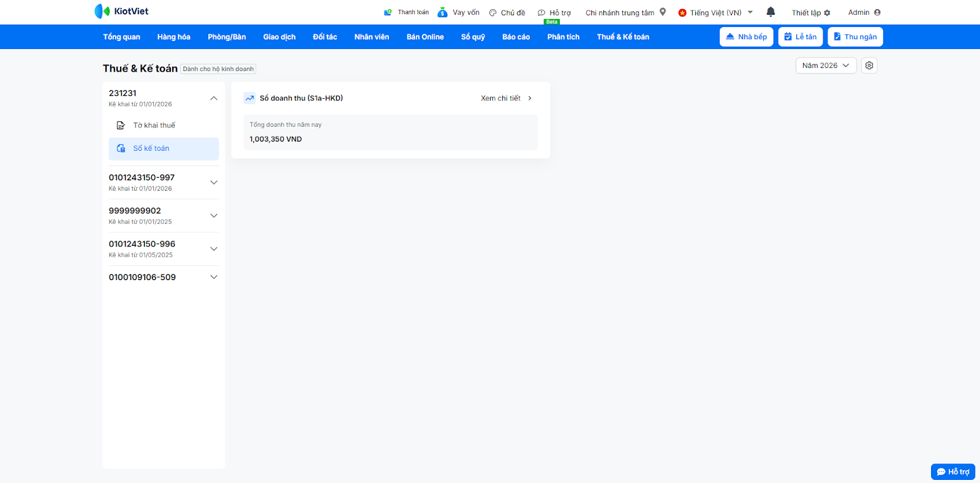The image size is (980, 483).
Task: Open the Năm 2026 year dropdown
Action: tap(826, 66)
